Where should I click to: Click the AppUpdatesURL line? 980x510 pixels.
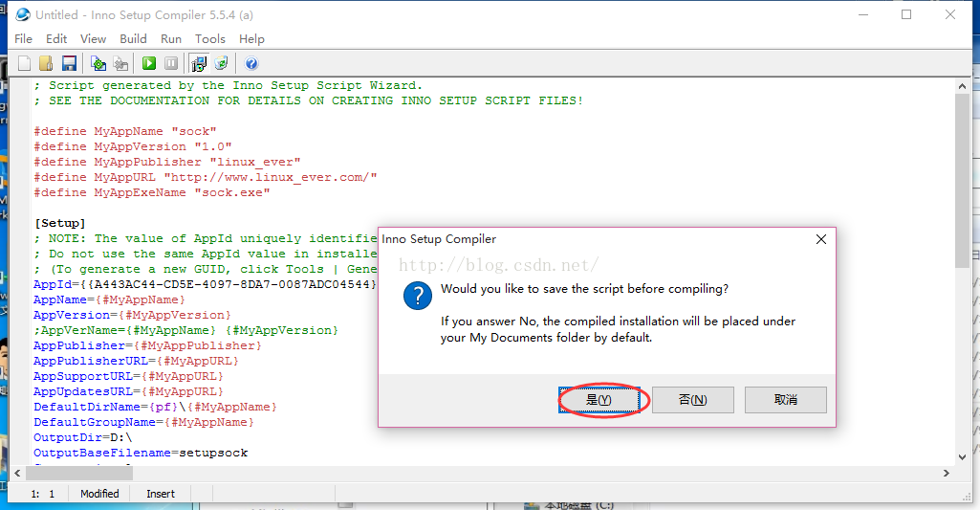coord(128,391)
